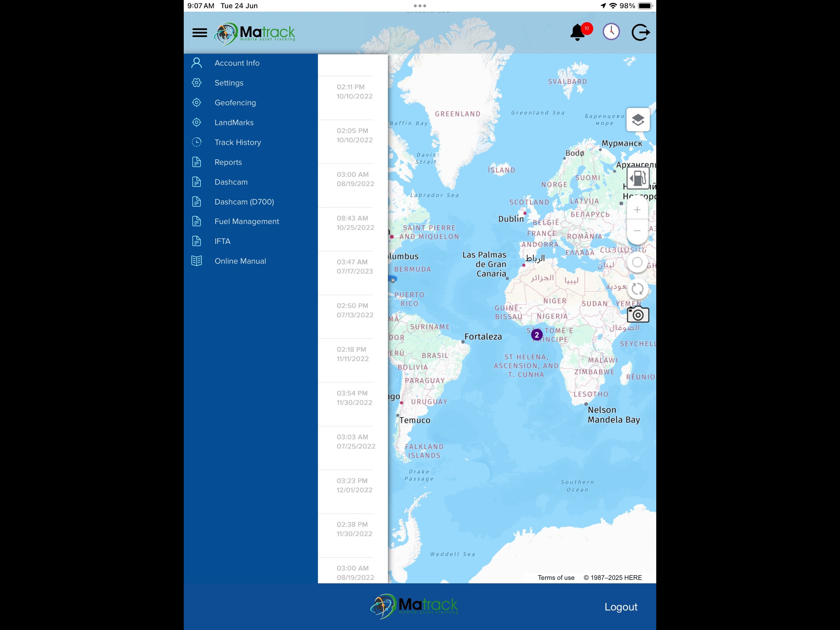Tap the Logout text button in footer
This screenshot has height=630, width=840.
621,606
